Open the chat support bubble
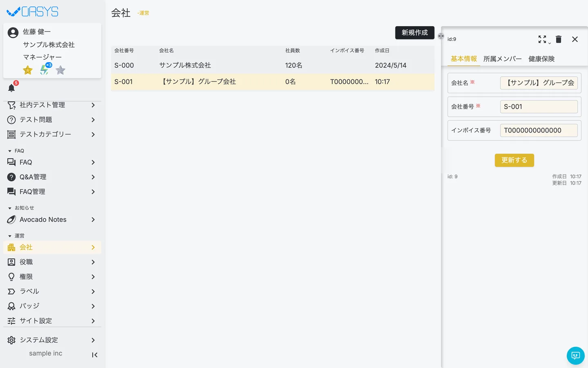The image size is (588, 368). click(x=576, y=356)
